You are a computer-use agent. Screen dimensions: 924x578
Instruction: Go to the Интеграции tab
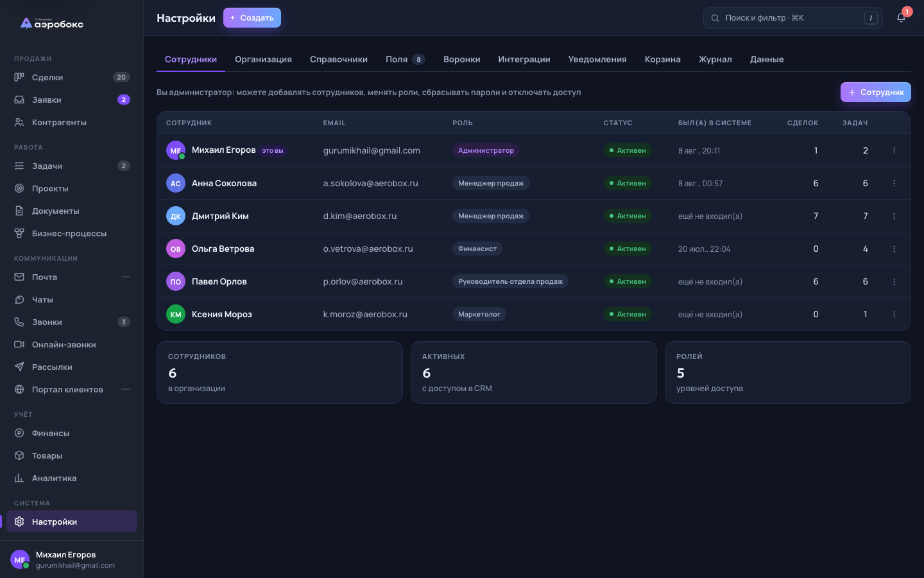pos(524,59)
